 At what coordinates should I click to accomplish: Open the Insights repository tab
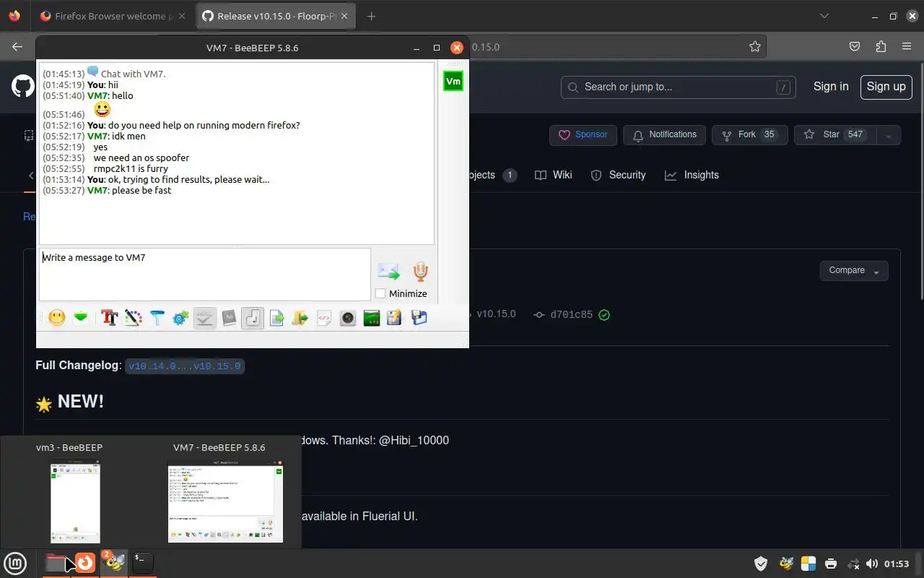coord(692,175)
